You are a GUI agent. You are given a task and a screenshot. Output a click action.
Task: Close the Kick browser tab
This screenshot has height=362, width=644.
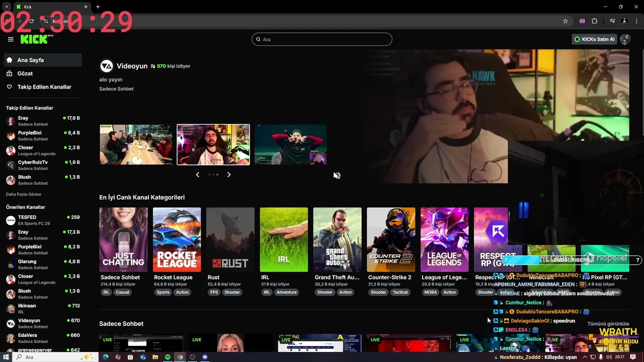86,7
